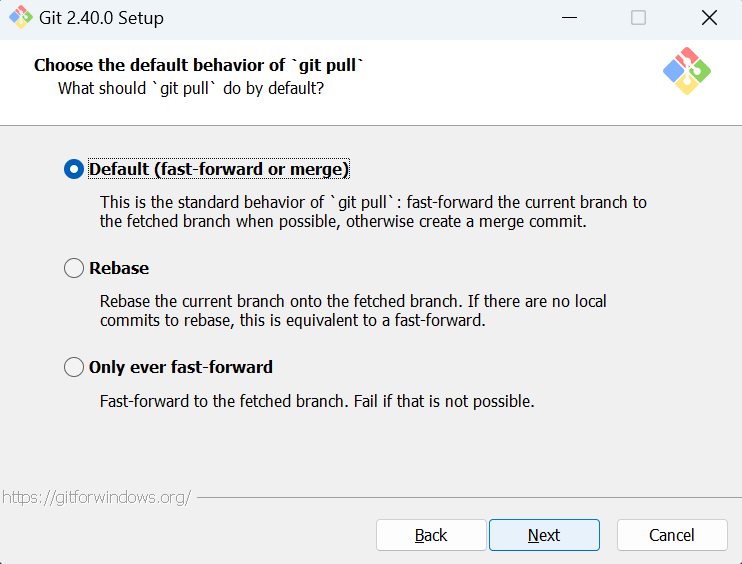Click the 'Git 2.40.0 Setup' title text

[101, 18]
